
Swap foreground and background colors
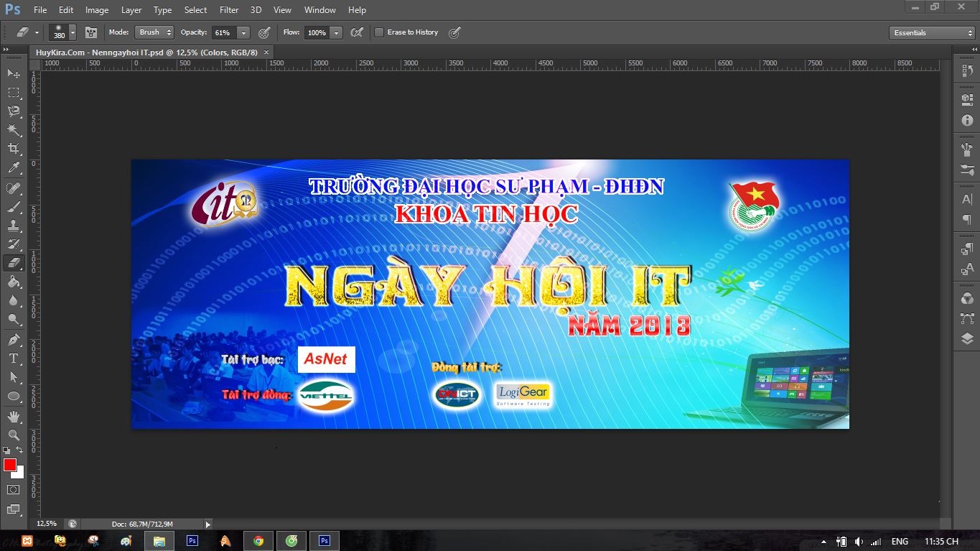click(20, 450)
